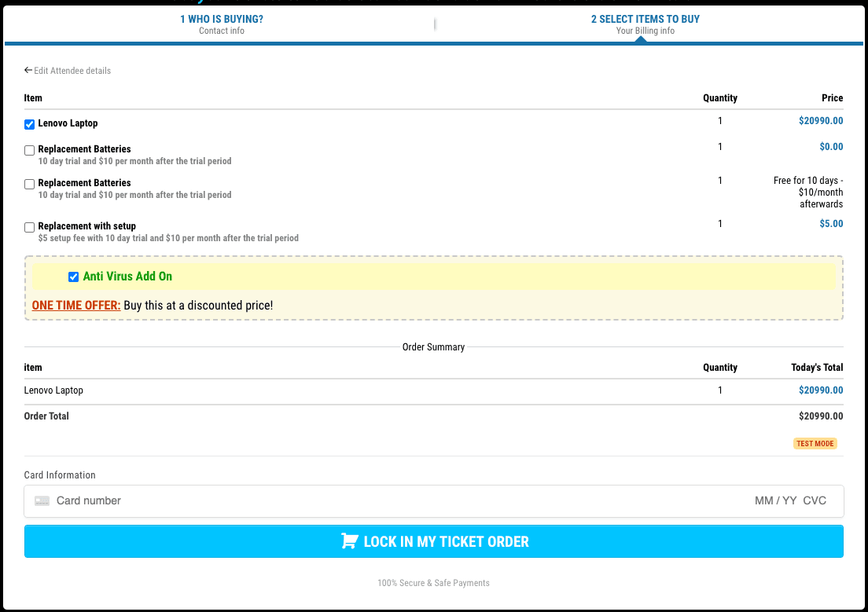The width and height of the screenshot is (868, 612).
Task: Click the Today's Total column header
Action: (817, 368)
